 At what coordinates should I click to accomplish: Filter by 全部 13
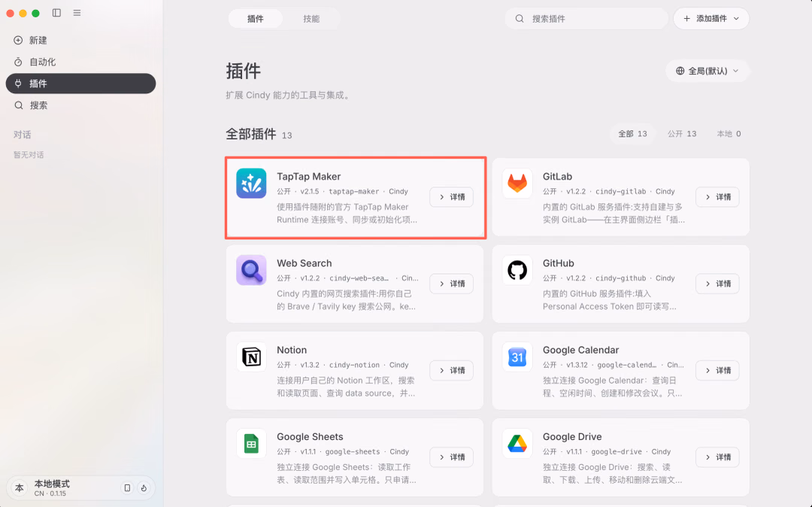(x=632, y=134)
